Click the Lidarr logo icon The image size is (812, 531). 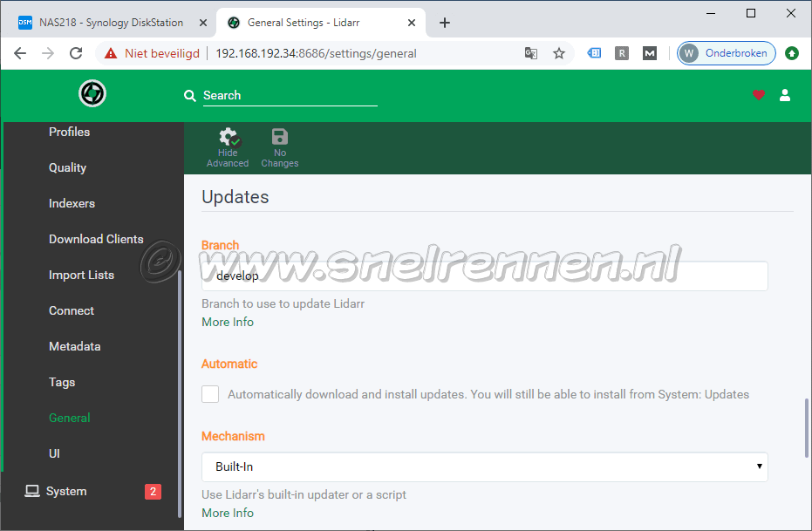click(x=92, y=93)
